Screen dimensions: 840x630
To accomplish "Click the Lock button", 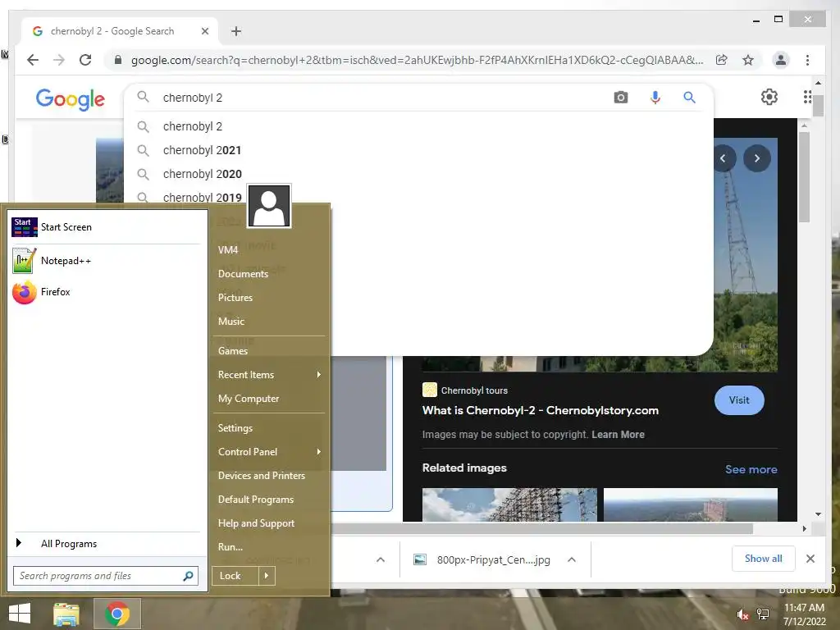I will point(235,576).
